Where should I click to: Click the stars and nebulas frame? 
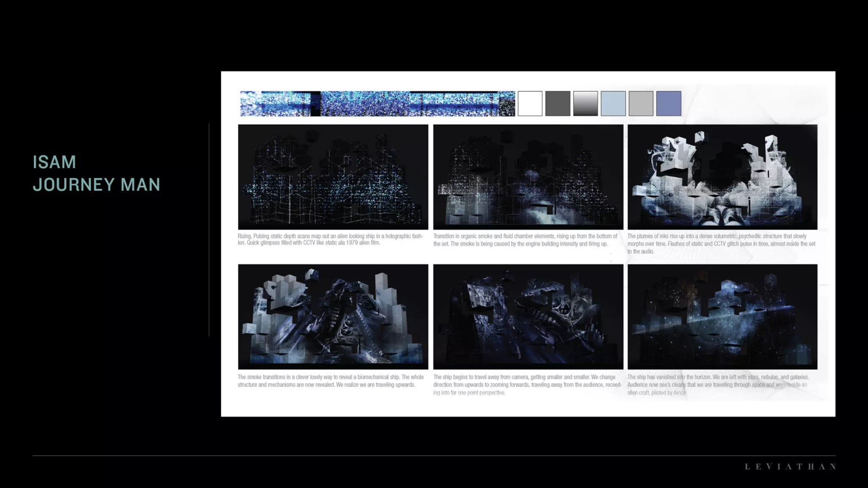(x=722, y=316)
